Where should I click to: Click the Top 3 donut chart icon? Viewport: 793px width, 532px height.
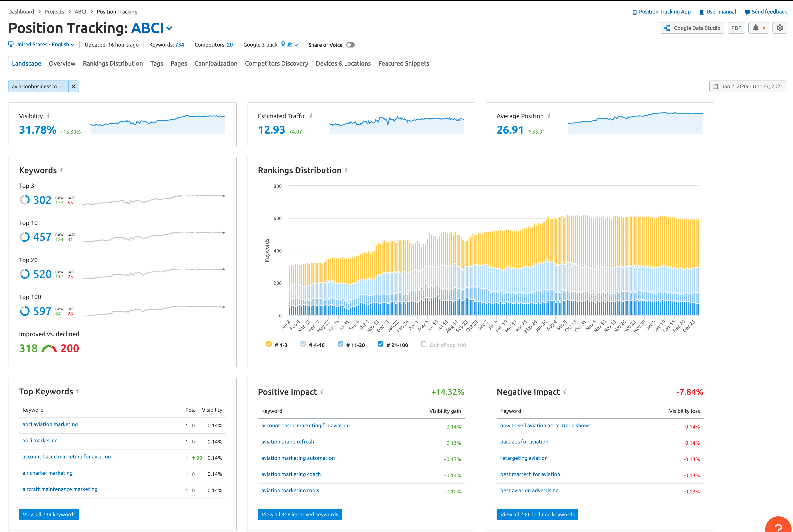[x=24, y=200]
